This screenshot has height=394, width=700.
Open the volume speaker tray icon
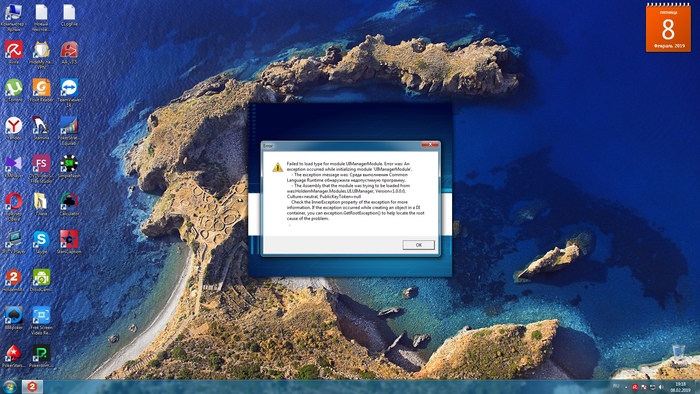click(661, 387)
